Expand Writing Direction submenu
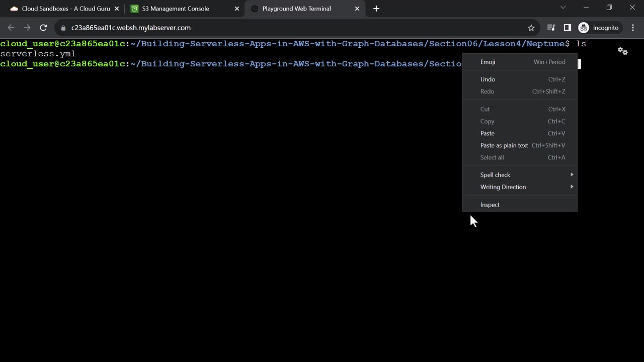The height and width of the screenshot is (362, 644). [520, 187]
